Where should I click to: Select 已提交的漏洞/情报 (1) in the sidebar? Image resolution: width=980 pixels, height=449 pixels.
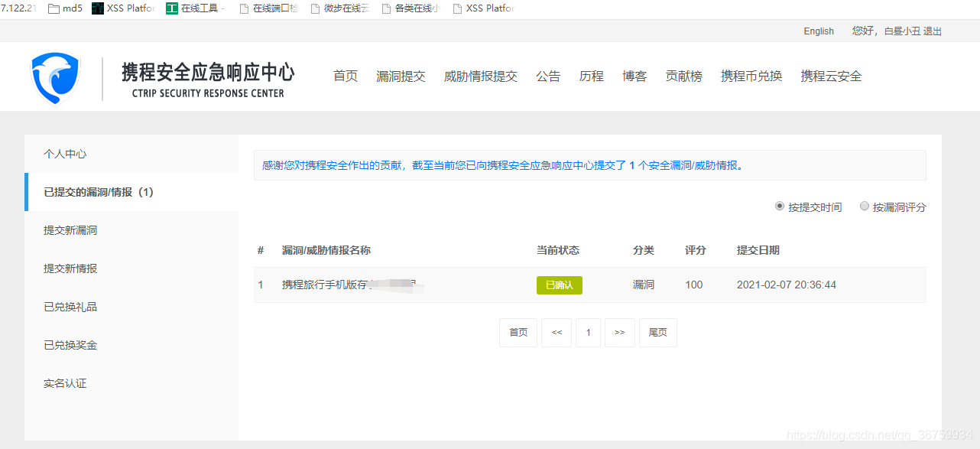click(x=131, y=192)
